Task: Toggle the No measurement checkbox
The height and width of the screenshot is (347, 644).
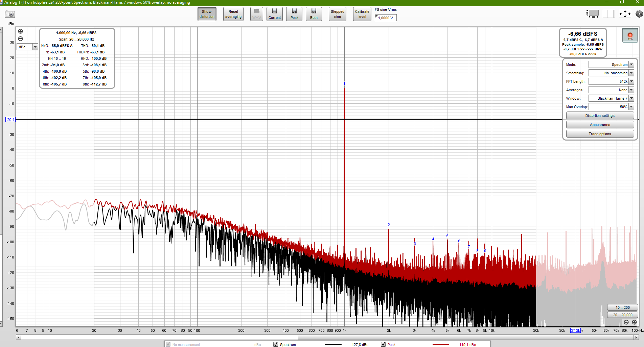Action: click(168, 344)
